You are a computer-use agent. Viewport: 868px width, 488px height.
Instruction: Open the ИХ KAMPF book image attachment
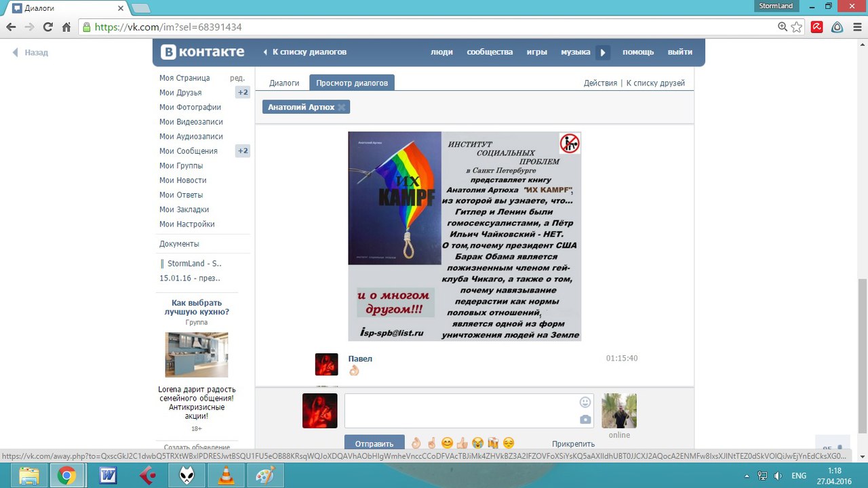(465, 236)
